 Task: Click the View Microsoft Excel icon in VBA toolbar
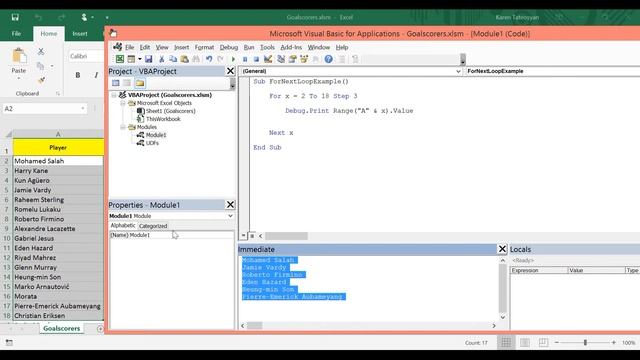coord(120,59)
